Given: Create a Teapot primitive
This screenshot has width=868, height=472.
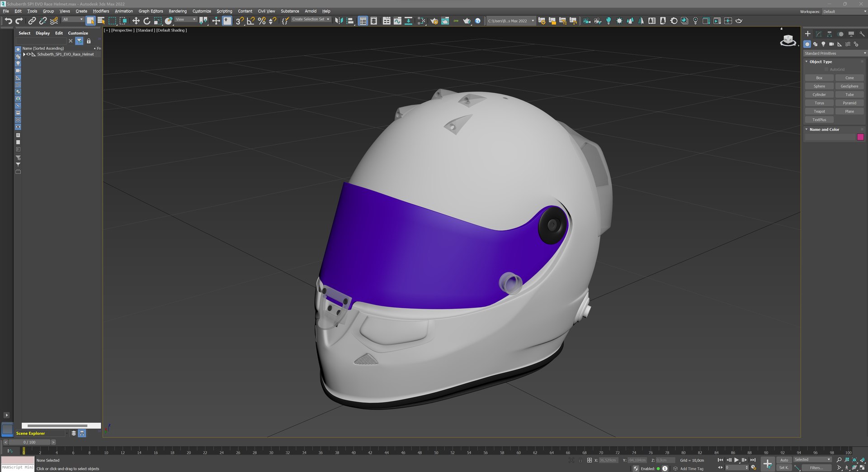Looking at the screenshot, I should [819, 111].
